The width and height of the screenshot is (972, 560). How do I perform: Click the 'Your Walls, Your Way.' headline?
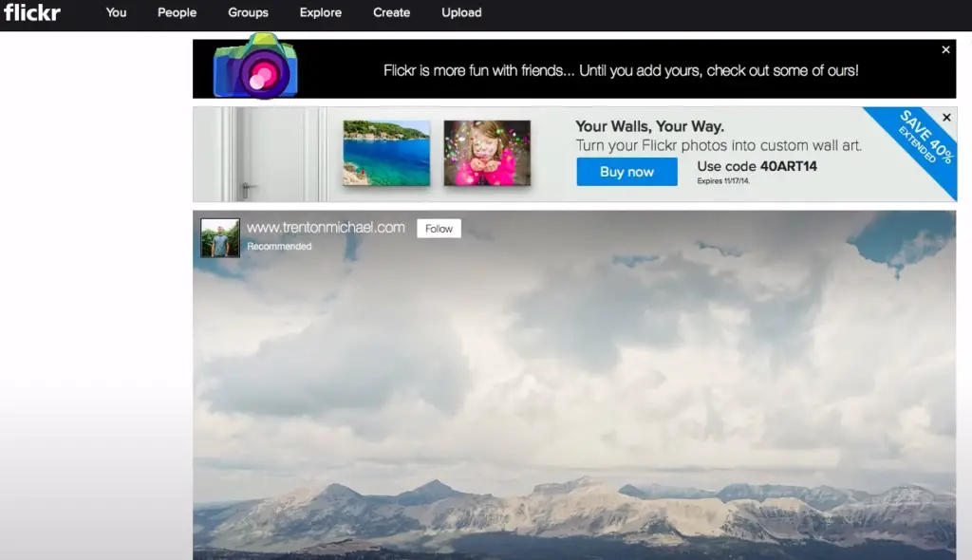click(649, 126)
